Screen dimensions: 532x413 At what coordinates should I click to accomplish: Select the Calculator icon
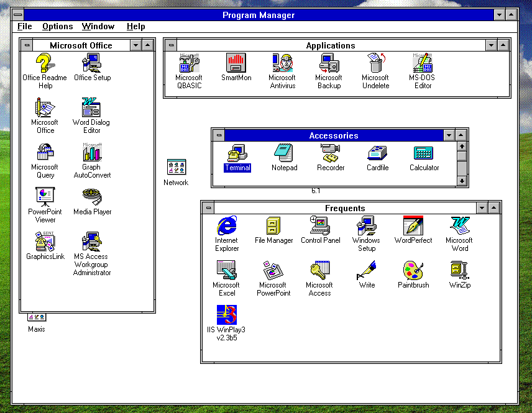(424, 153)
